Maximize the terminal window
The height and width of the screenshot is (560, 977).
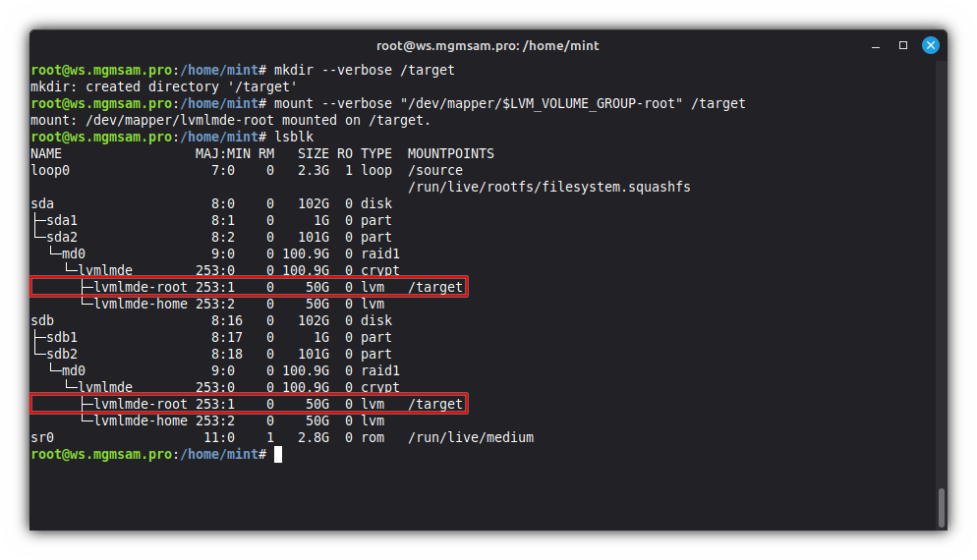(903, 45)
